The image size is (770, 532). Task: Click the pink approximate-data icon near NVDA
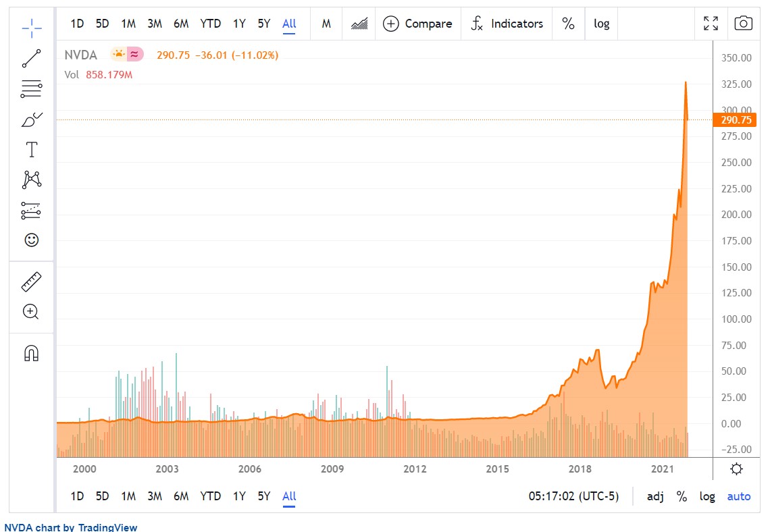[x=135, y=54]
